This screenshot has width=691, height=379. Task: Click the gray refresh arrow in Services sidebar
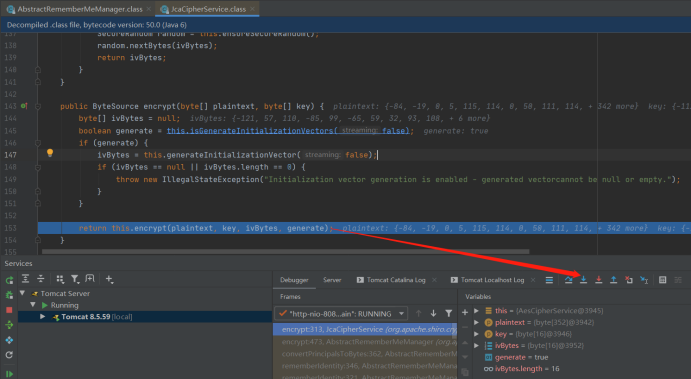[x=9, y=355]
